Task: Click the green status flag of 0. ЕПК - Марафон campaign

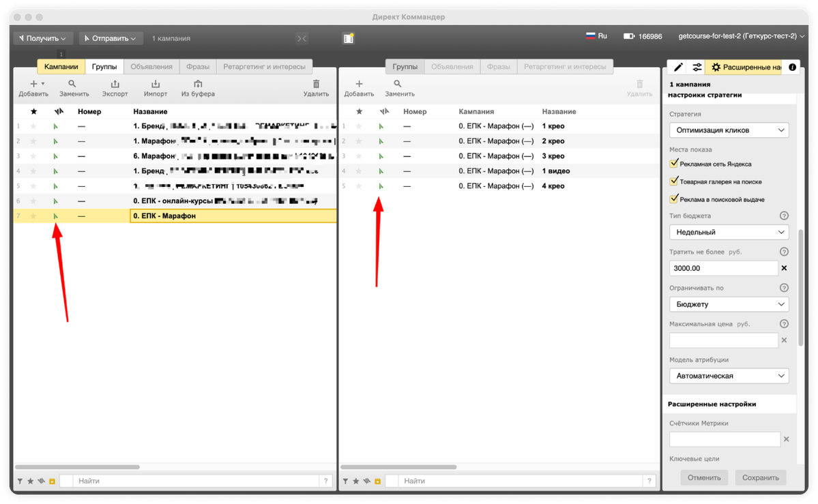Action: (x=55, y=216)
